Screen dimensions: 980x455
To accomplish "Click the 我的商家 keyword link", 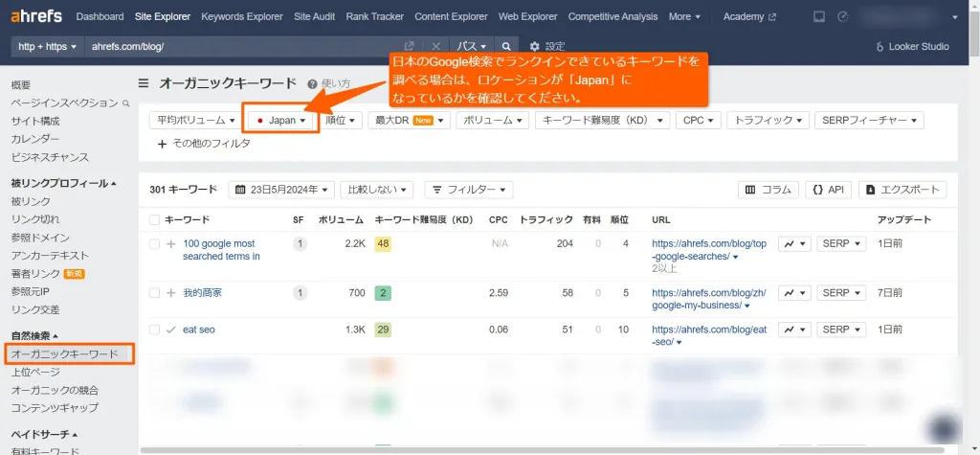I will click(202, 293).
